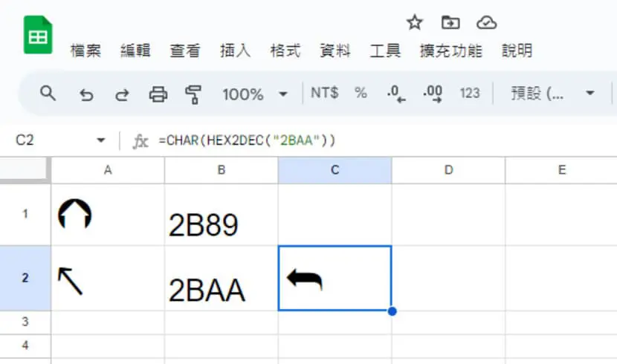Apply NT$ currency format

324,93
